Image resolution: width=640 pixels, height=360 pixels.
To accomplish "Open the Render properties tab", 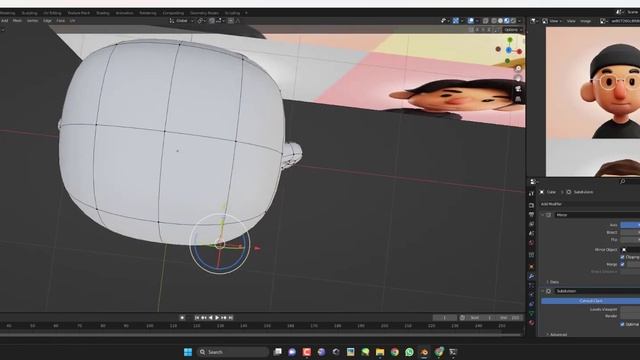I will (531, 205).
